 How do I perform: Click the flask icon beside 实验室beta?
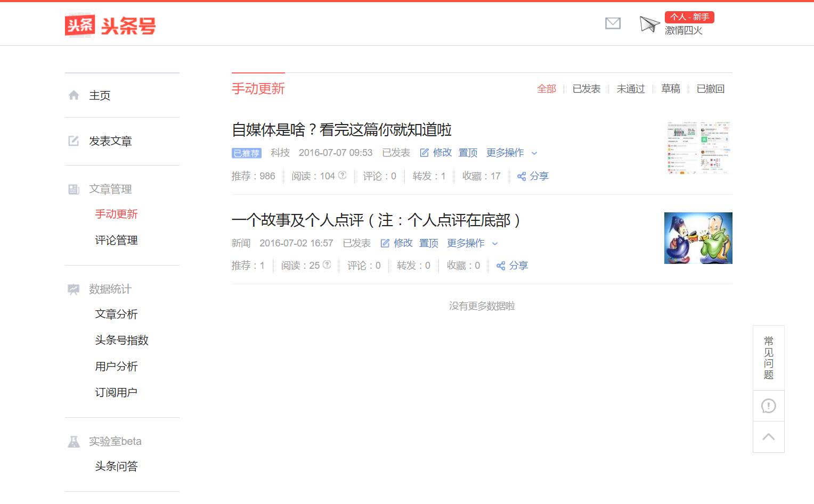coord(74,441)
